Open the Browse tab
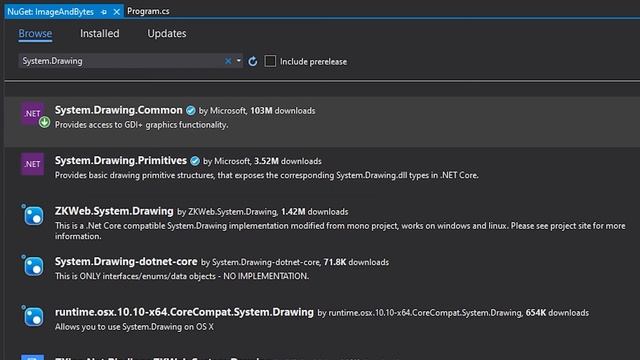 pyautogui.click(x=35, y=33)
